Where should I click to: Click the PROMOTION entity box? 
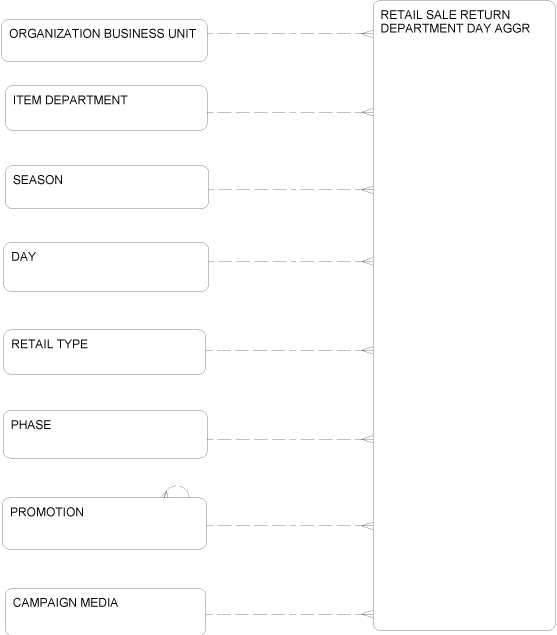point(105,523)
